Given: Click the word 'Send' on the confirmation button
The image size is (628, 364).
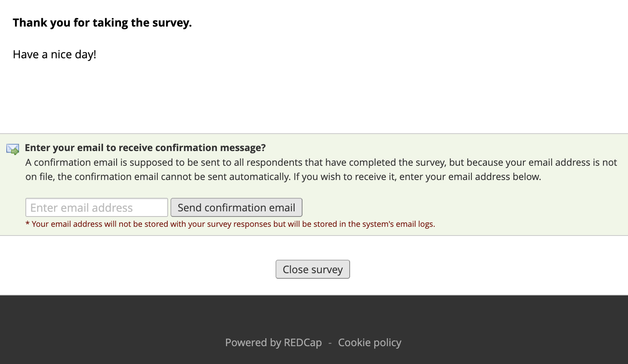Looking at the screenshot, I should click(190, 207).
